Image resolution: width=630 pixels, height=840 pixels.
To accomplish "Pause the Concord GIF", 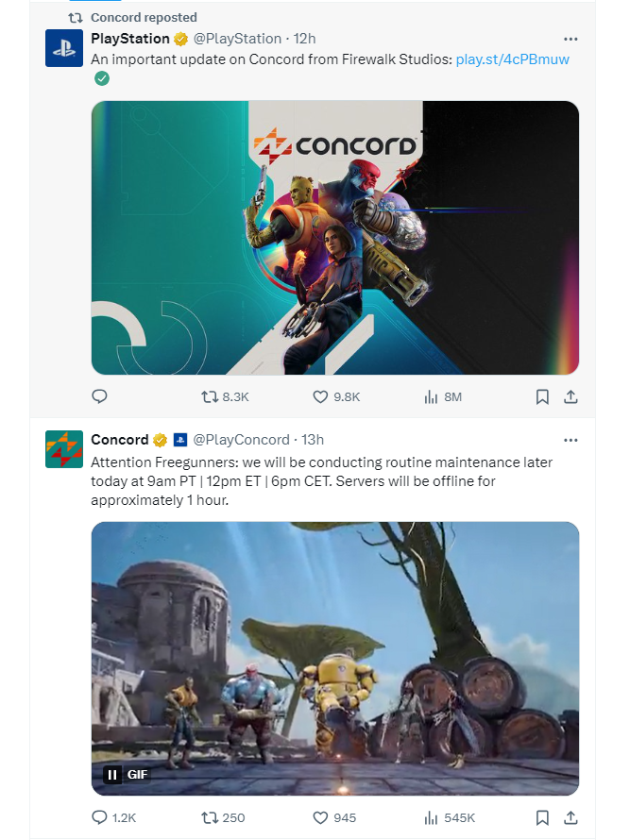I will [x=112, y=775].
